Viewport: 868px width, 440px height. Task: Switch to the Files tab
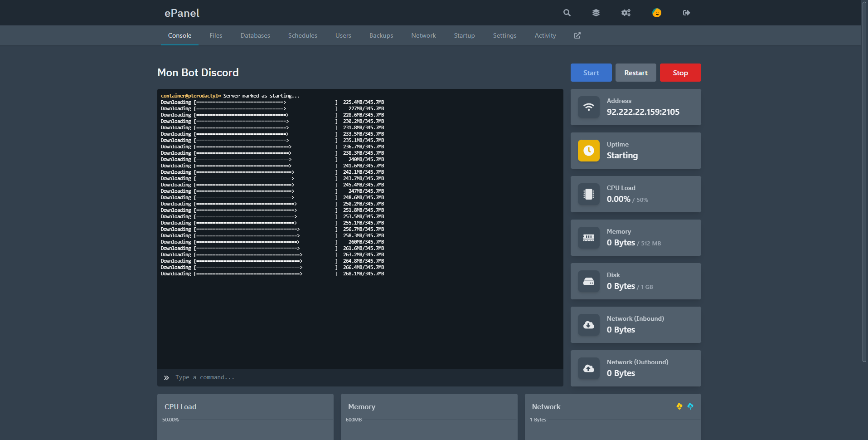point(216,35)
